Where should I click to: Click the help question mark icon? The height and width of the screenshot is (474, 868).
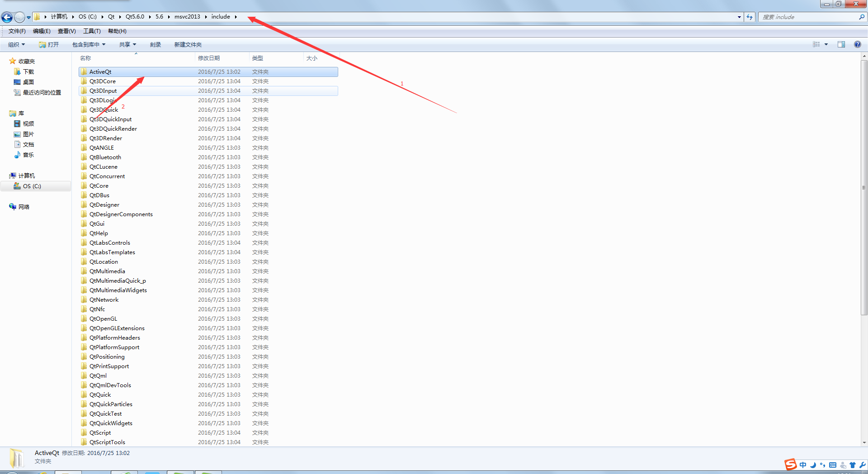858,44
